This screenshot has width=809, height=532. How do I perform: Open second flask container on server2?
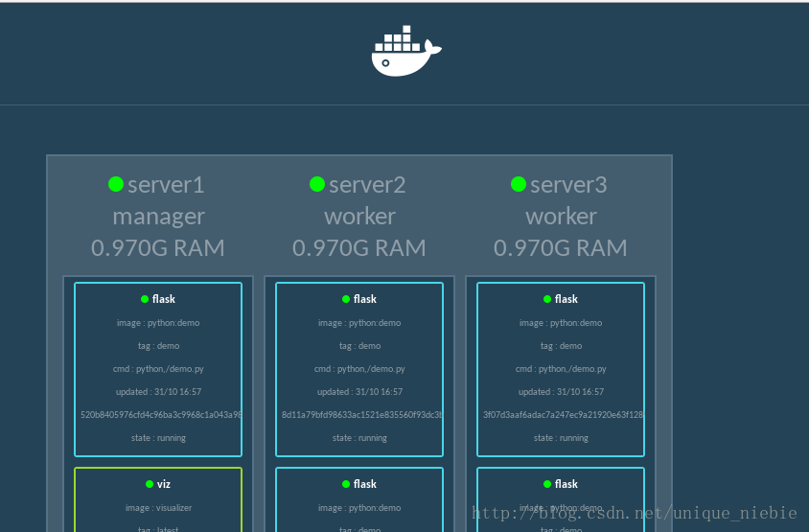359,498
